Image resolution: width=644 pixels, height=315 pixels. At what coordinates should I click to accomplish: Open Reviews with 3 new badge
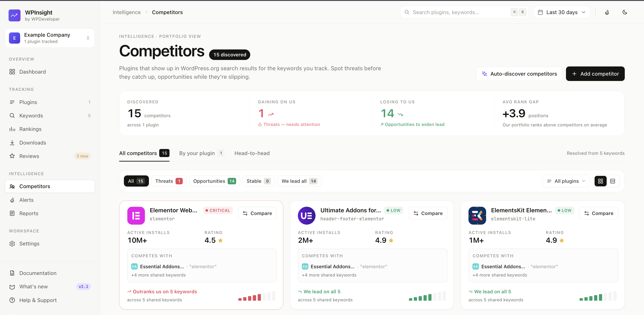coord(50,156)
